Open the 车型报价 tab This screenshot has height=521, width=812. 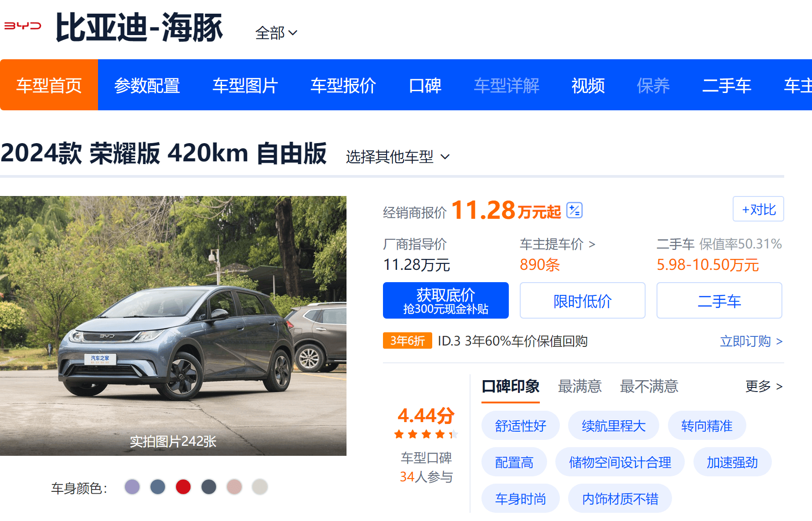pyautogui.click(x=343, y=85)
